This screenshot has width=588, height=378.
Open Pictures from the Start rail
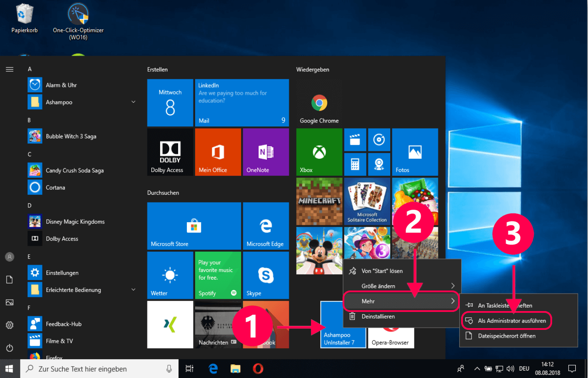coord(10,302)
